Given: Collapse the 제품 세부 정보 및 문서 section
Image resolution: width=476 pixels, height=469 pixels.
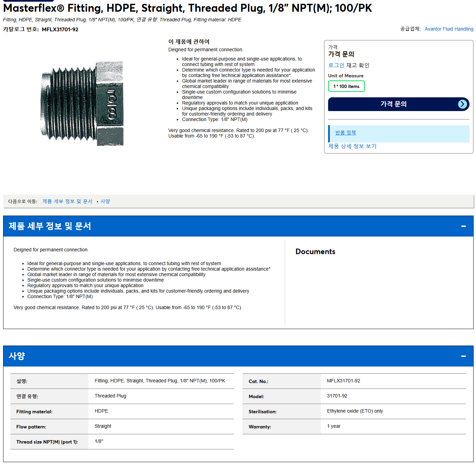Looking at the screenshot, I should (463, 226).
